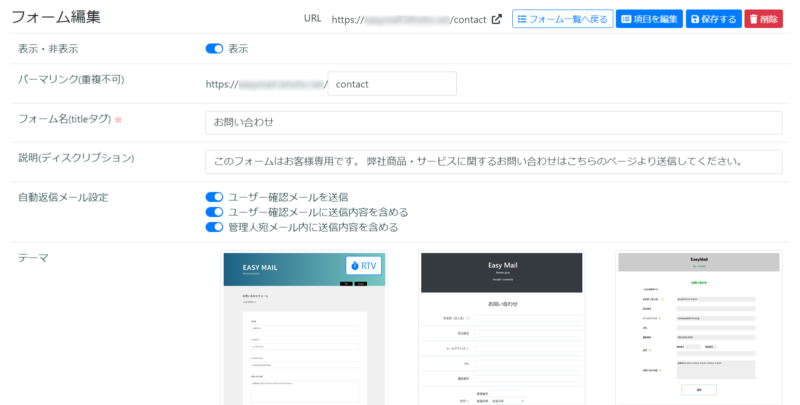Disable ユーザー確認メールに送信内容を含める switch
The height and width of the screenshot is (405, 800).
(214, 212)
